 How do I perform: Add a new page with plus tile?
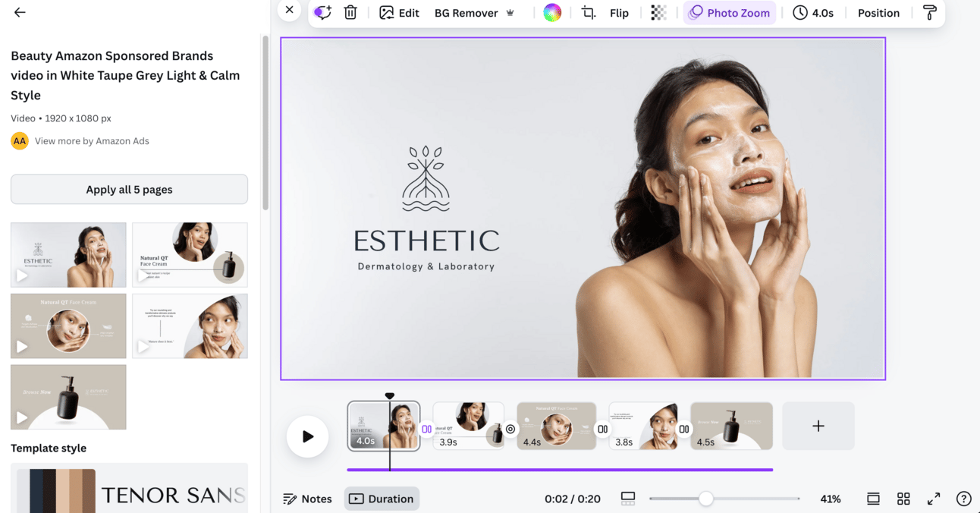(x=818, y=426)
